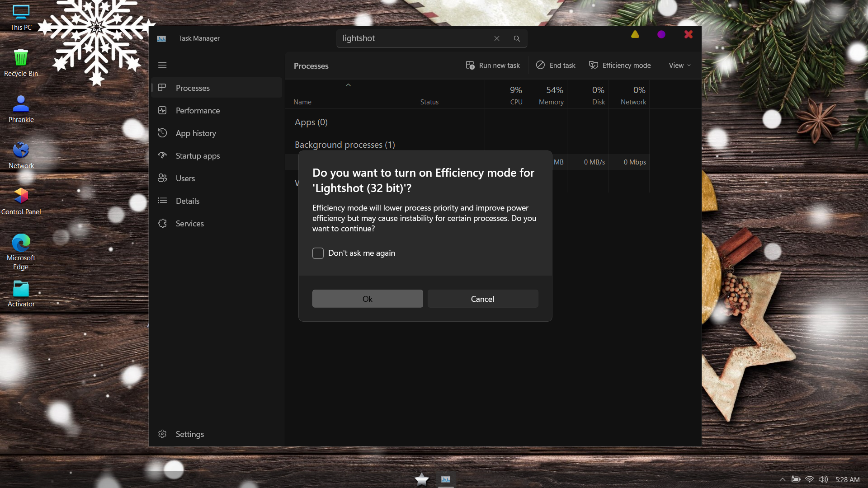
Task: Open Task Manager Settings
Action: [189, 434]
